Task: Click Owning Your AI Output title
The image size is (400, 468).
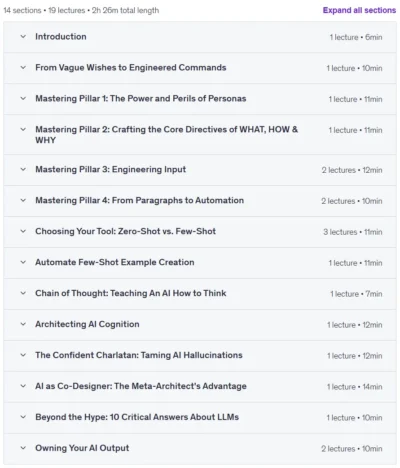Action: [82, 448]
